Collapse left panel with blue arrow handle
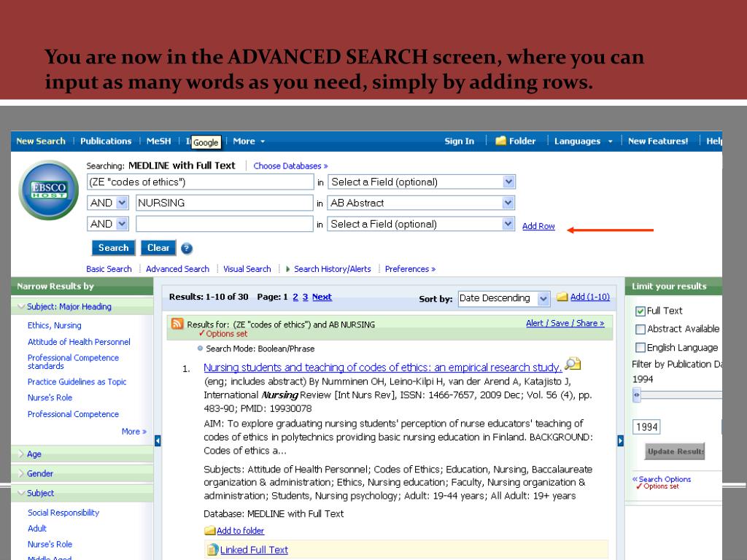 pos(158,441)
